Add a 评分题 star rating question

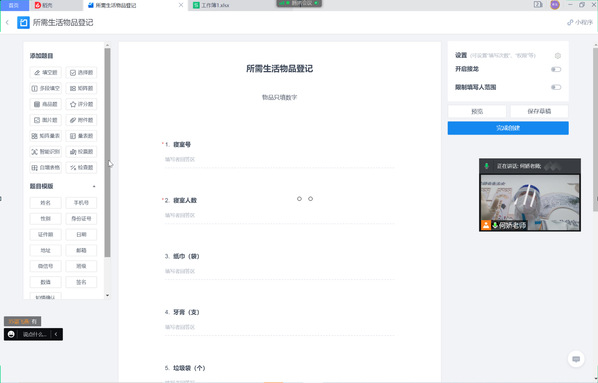pos(81,104)
